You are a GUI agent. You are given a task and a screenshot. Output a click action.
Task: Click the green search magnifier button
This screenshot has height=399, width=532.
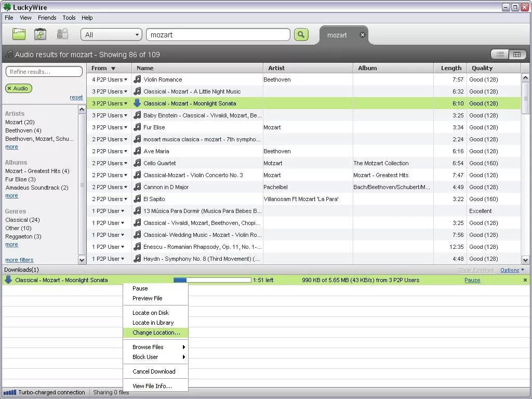pyautogui.click(x=301, y=34)
